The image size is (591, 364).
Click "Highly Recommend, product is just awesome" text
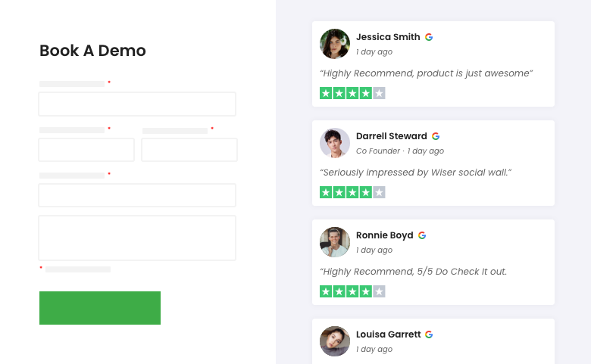coord(427,73)
